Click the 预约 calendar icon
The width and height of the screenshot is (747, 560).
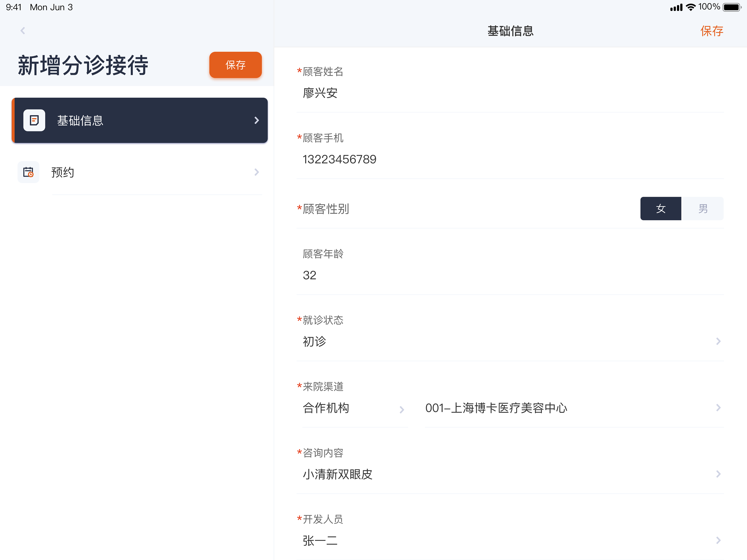tap(28, 172)
